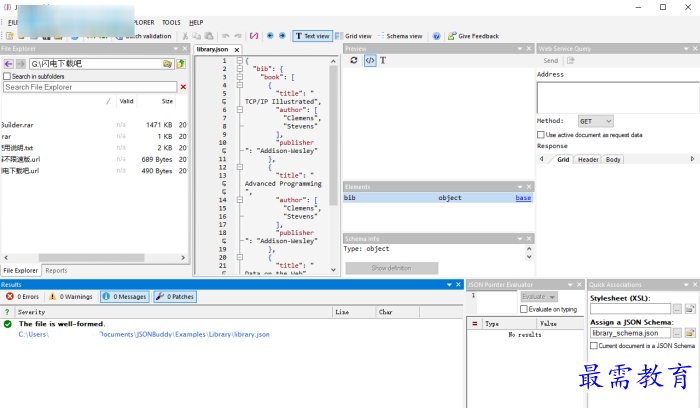Clear the File Explorer search with red X
The height and width of the screenshot is (408, 700).
183,87
